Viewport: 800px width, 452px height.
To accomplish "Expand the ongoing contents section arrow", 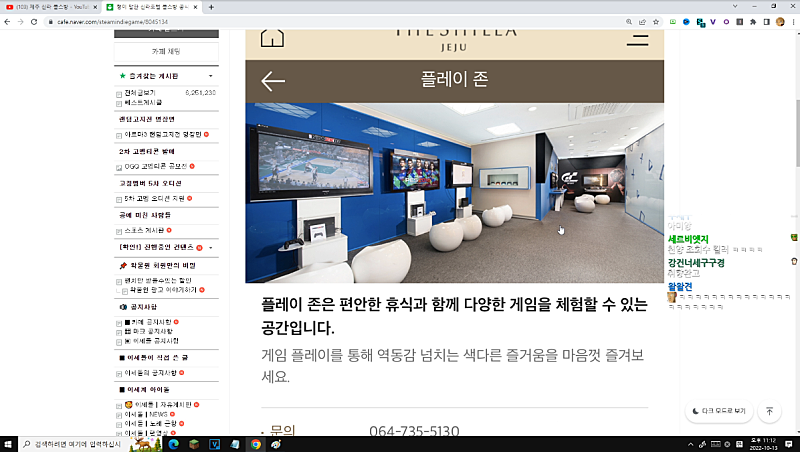I will (211, 247).
